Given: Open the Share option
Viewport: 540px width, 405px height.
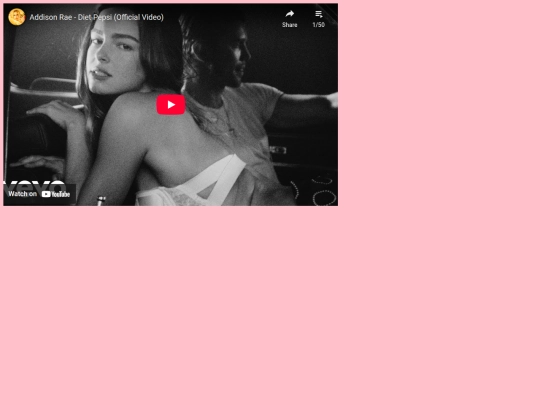Looking at the screenshot, I should pyautogui.click(x=290, y=19).
